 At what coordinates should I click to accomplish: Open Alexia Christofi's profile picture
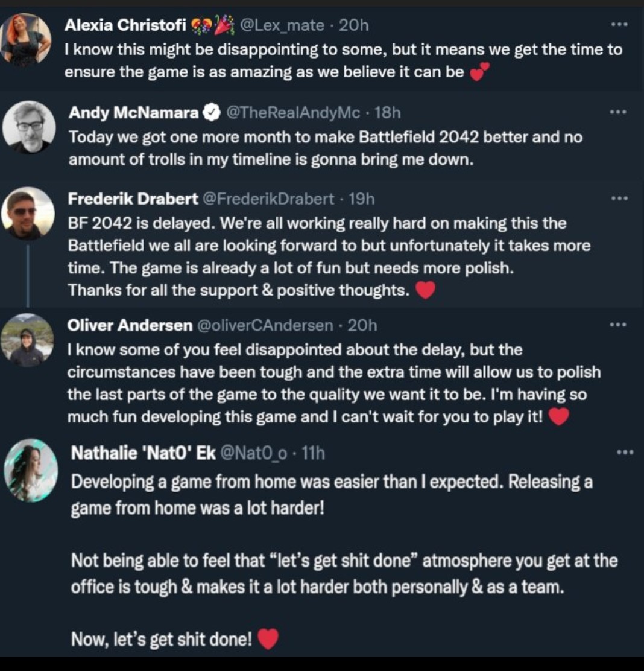click(x=25, y=40)
